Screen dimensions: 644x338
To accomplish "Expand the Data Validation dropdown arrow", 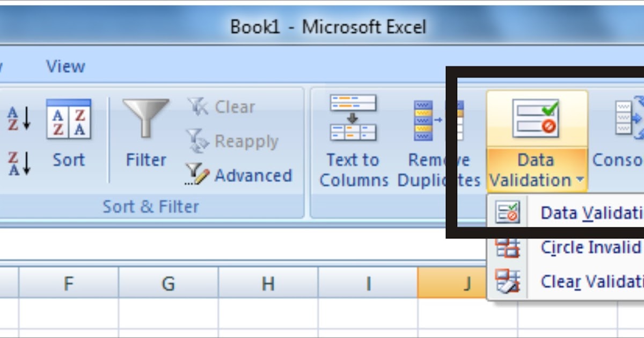I will pyautogui.click(x=579, y=181).
